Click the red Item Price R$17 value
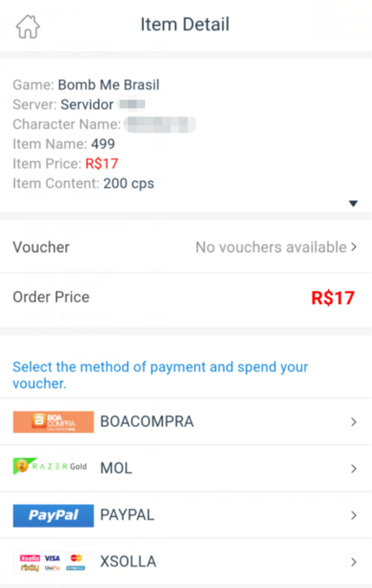 pyautogui.click(x=102, y=164)
